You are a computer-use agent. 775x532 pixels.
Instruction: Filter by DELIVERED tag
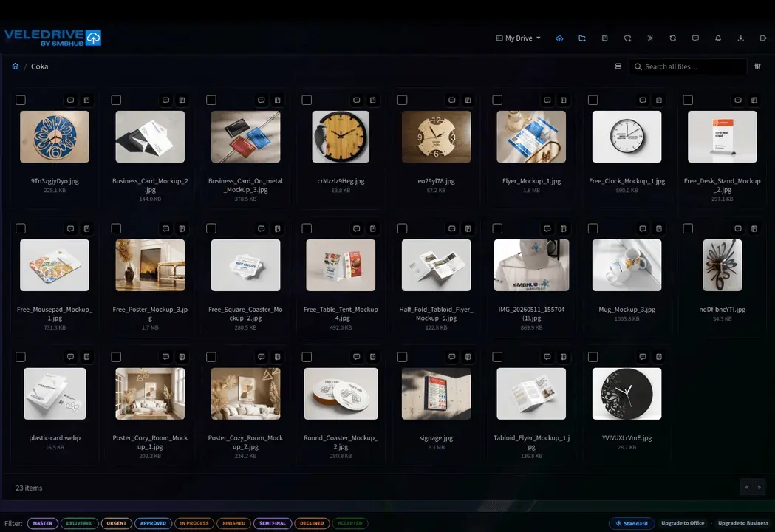[80, 523]
